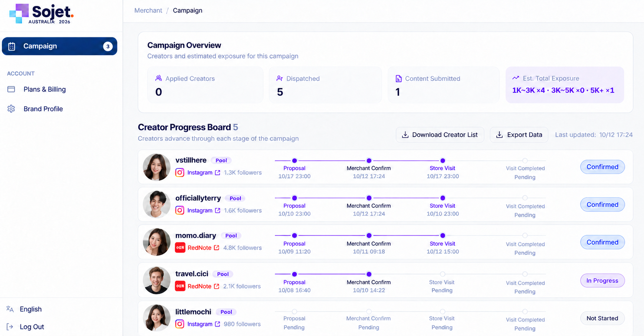
Task: Open littlemochi's Instagram external link icon
Action: [x=218, y=324]
